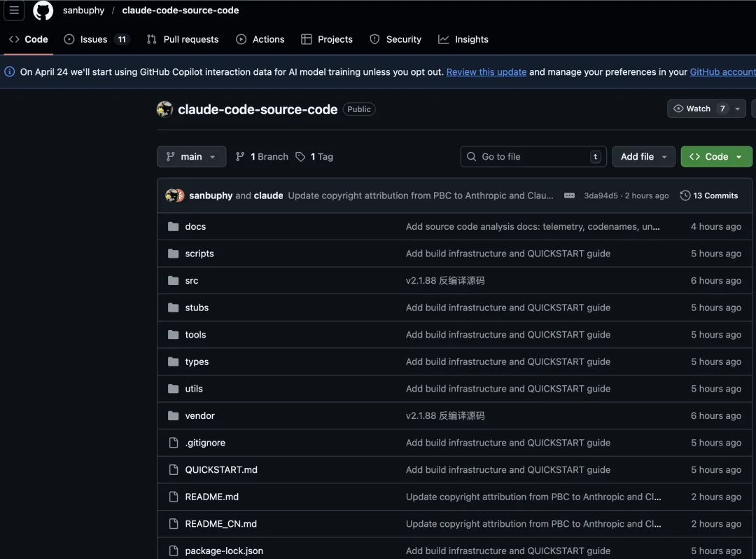
Task: Click the repository owner avatar beside title
Action: [165, 109]
